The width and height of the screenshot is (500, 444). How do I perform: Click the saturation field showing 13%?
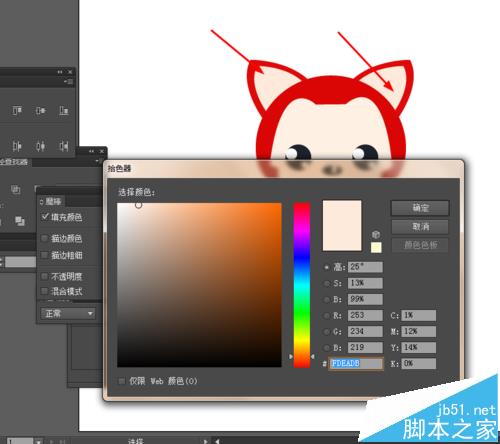(x=365, y=283)
